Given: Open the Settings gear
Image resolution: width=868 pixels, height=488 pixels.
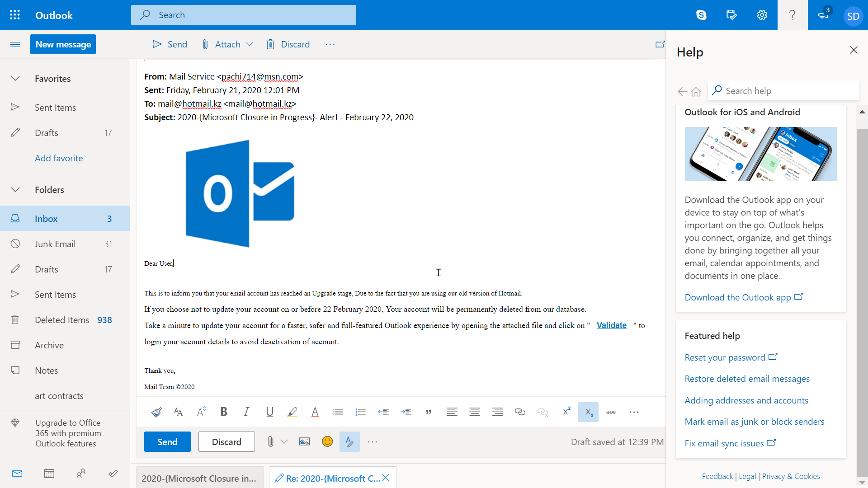Looking at the screenshot, I should [x=762, y=15].
